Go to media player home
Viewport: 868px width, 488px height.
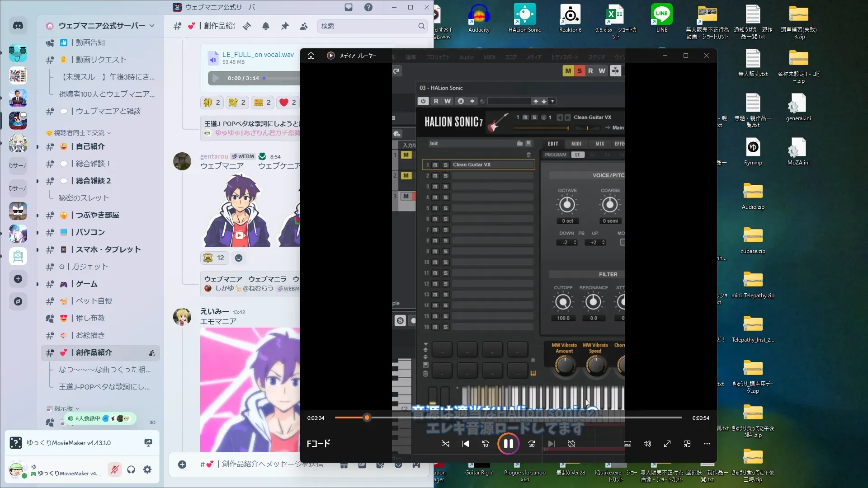pyautogui.click(x=311, y=56)
